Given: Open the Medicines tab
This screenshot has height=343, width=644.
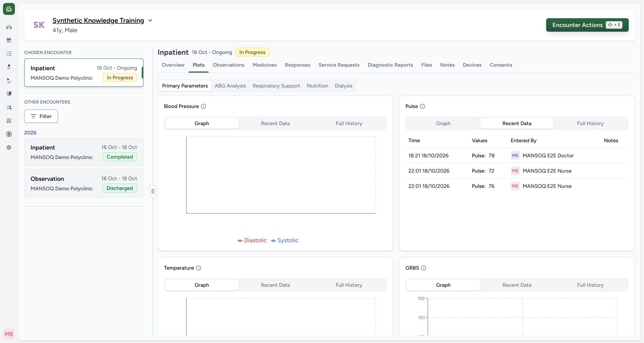Looking at the screenshot, I should coord(265,65).
